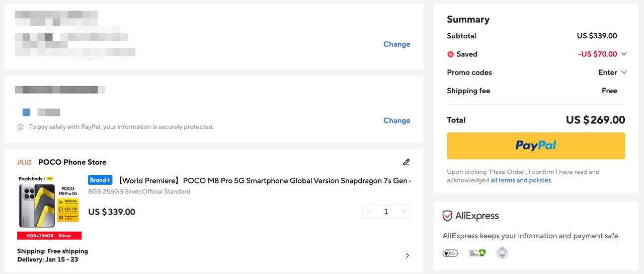
Task: Click the info icon beside the PayPal safety note
Action: pos(21,127)
